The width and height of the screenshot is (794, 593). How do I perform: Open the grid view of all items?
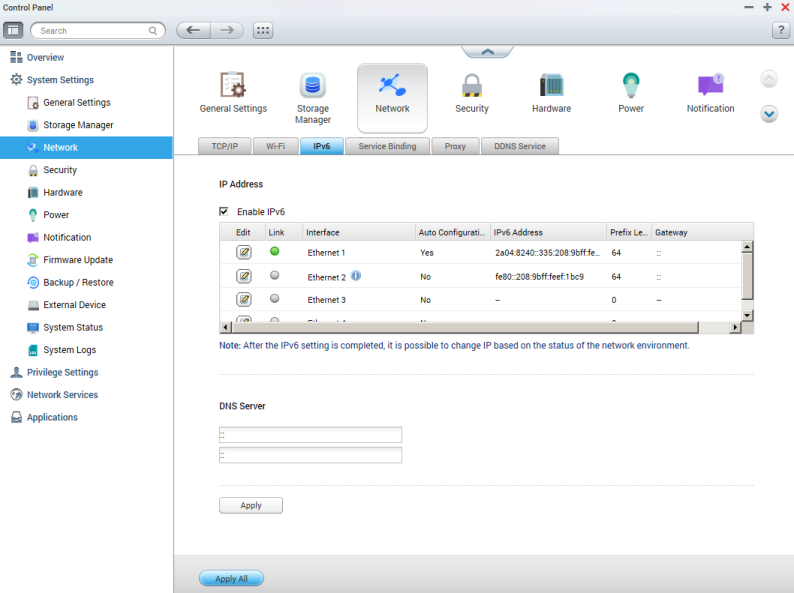point(263,30)
